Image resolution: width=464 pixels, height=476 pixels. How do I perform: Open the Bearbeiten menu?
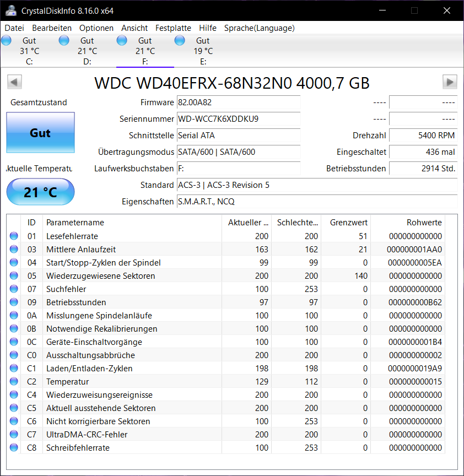(52, 28)
